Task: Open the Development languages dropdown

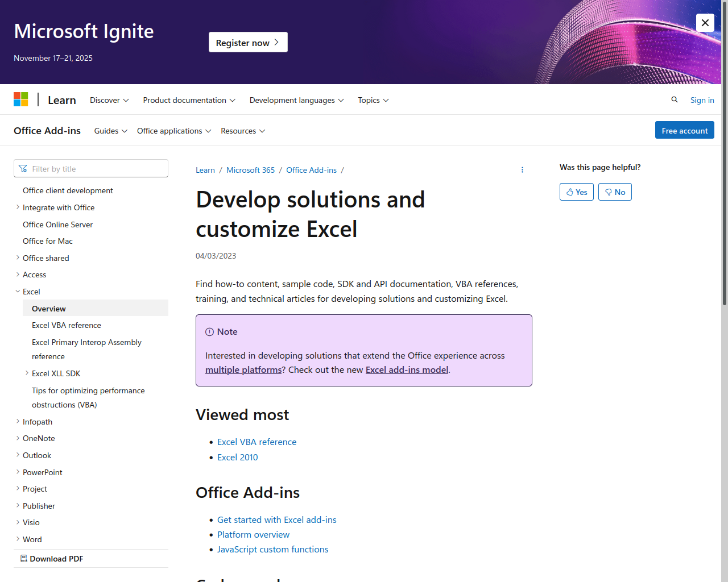Action: (x=296, y=100)
